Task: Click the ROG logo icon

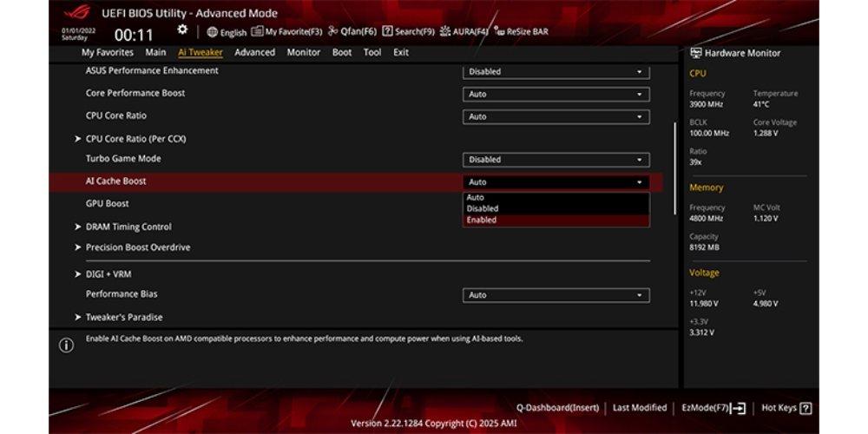Action: 77,12
